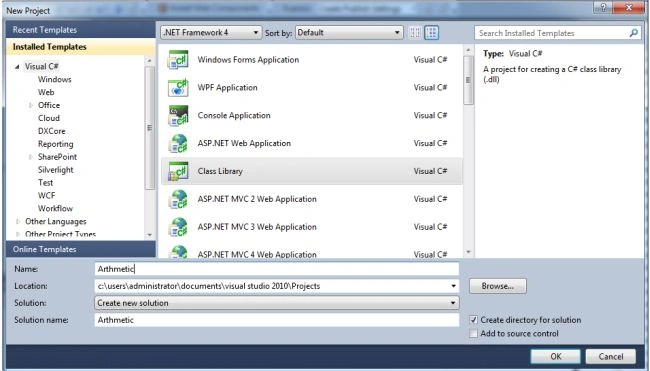Select the Office tree item label

(49, 105)
